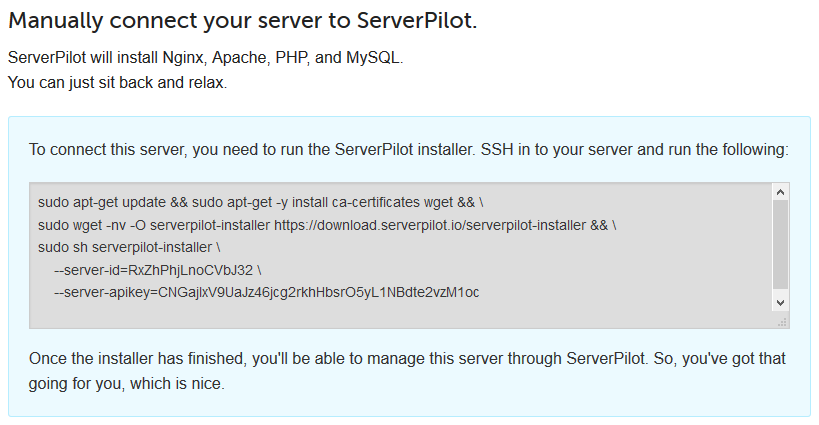
Task: Click the 'sudo sh serverpilot-installer' line
Action: click(x=129, y=247)
